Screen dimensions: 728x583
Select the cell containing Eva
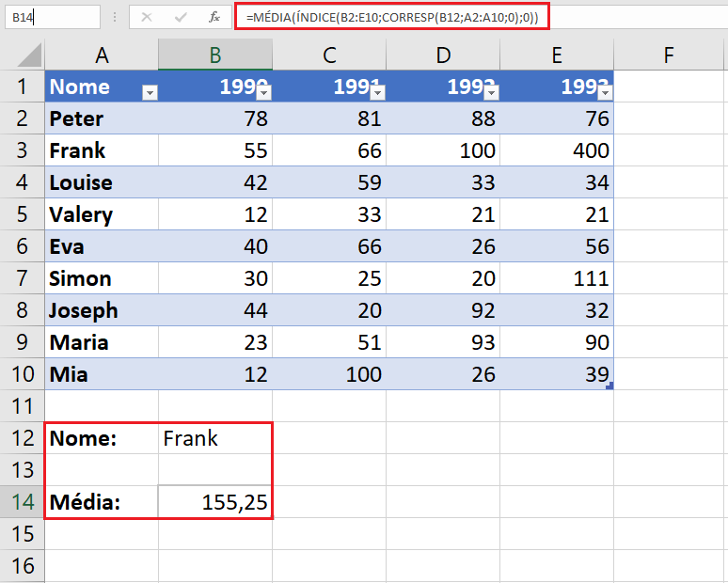[102, 246]
